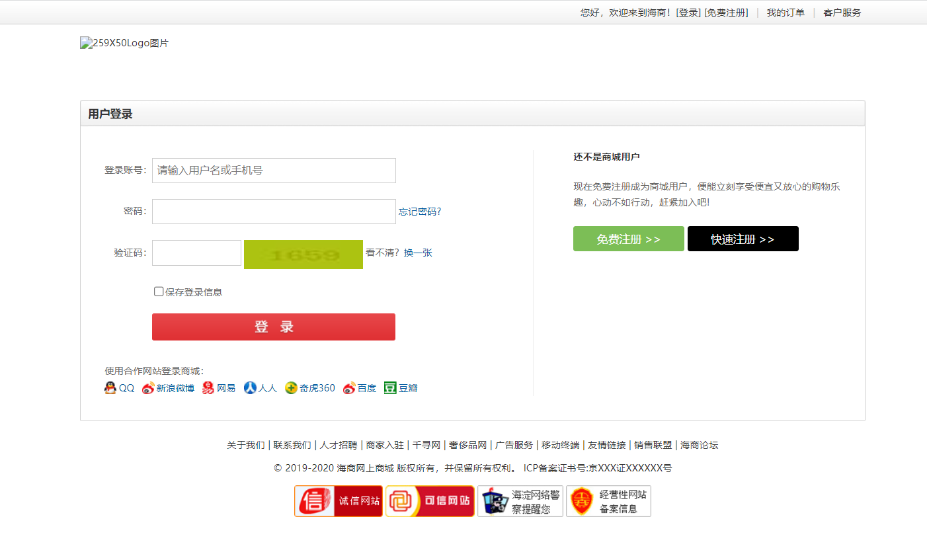This screenshot has width=927, height=560.
Task: Open the 奢侈品网 footer link
Action: [467, 445]
